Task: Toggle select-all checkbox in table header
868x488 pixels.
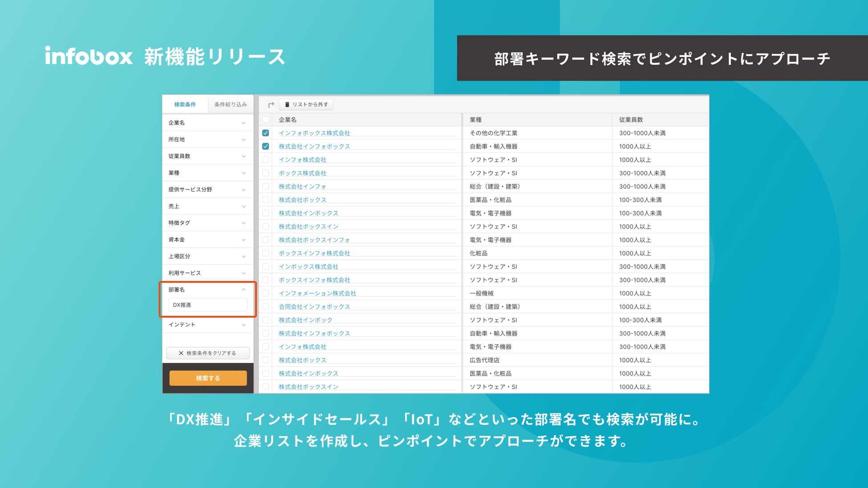Action: [x=266, y=120]
